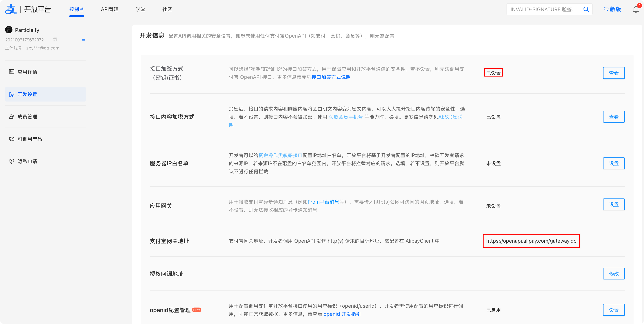The width and height of the screenshot is (644, 324).
Task: Switch to 新版 interface
Action: pos(612,9)
